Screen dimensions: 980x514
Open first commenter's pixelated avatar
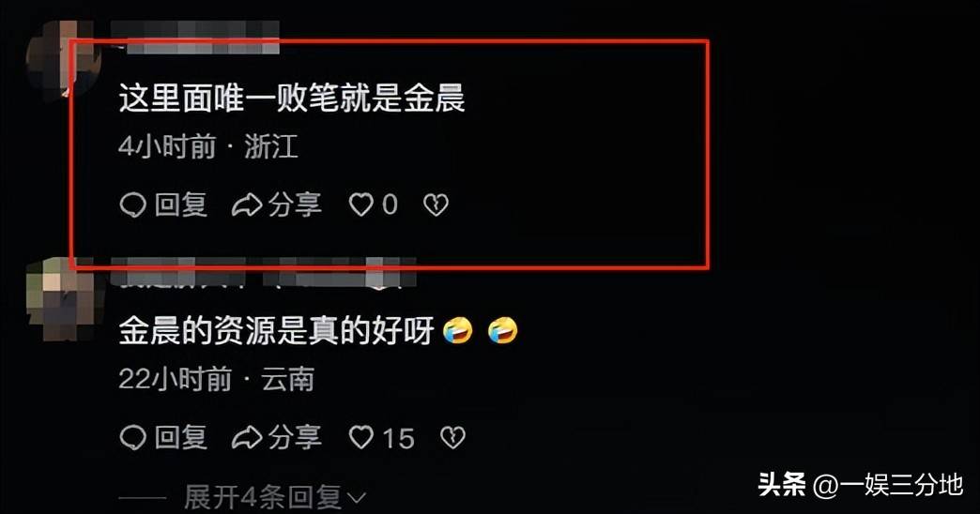[64, 59]
